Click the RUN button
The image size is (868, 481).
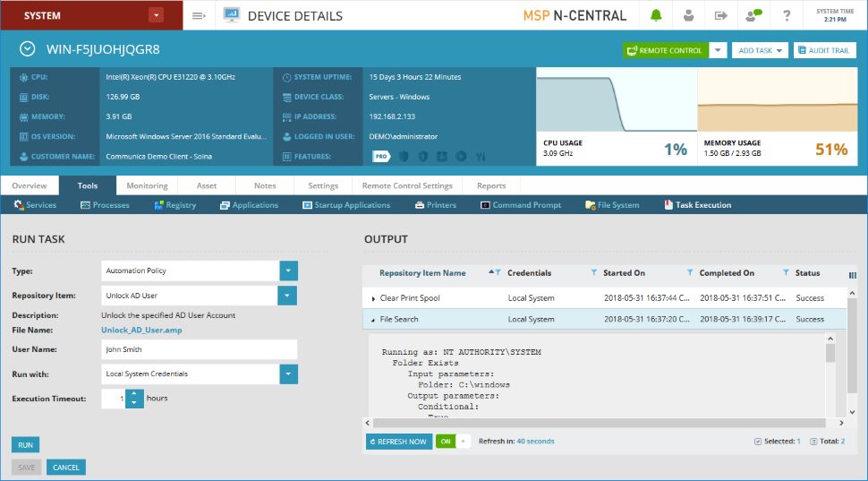click(x=25, y=444)
